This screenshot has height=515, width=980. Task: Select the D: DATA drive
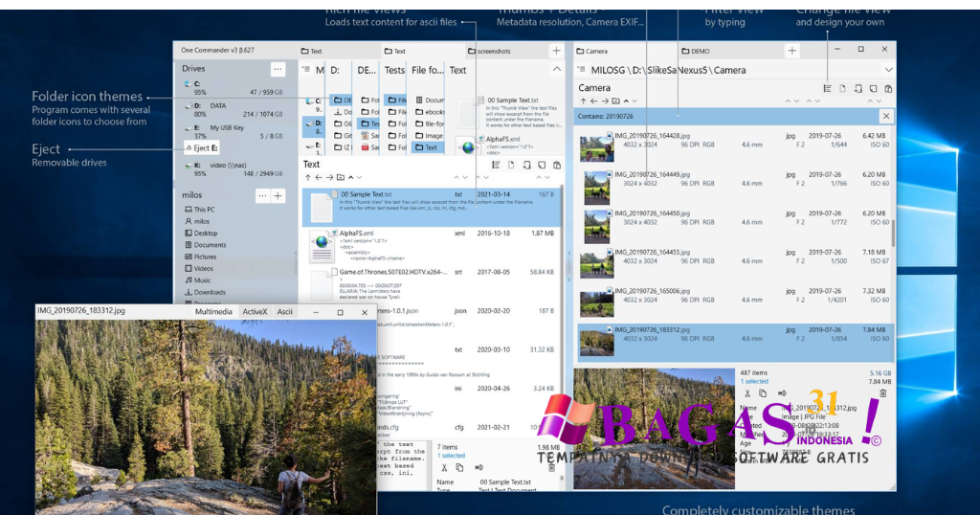(234, 110)
